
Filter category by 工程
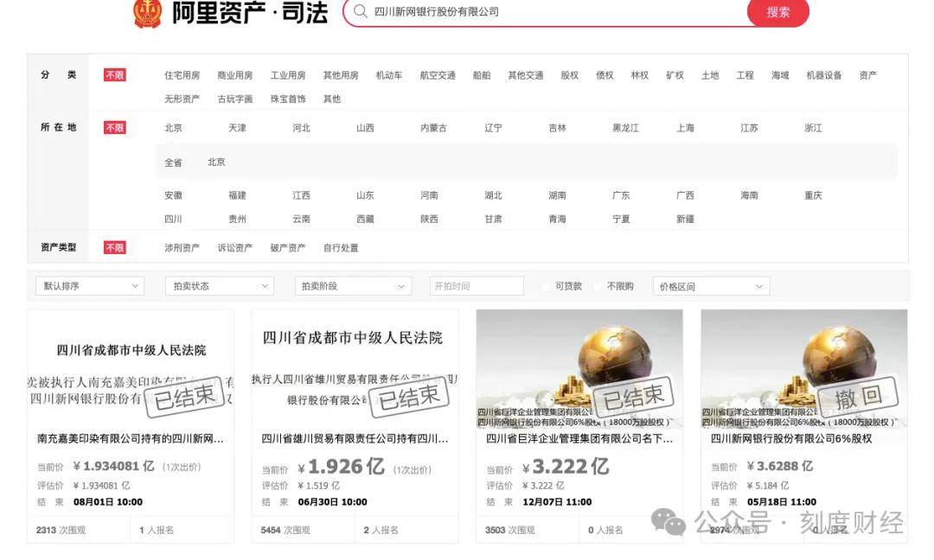coord(745,75)
